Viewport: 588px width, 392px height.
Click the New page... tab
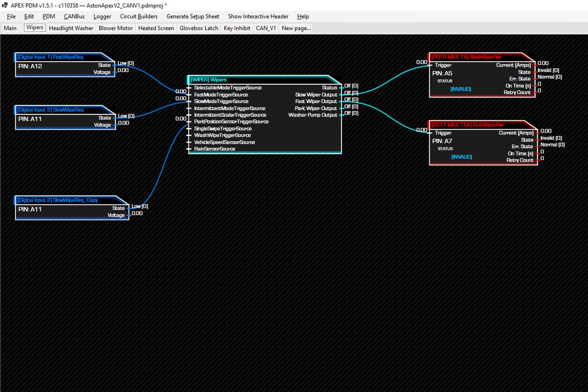click(x=296, y=28)
